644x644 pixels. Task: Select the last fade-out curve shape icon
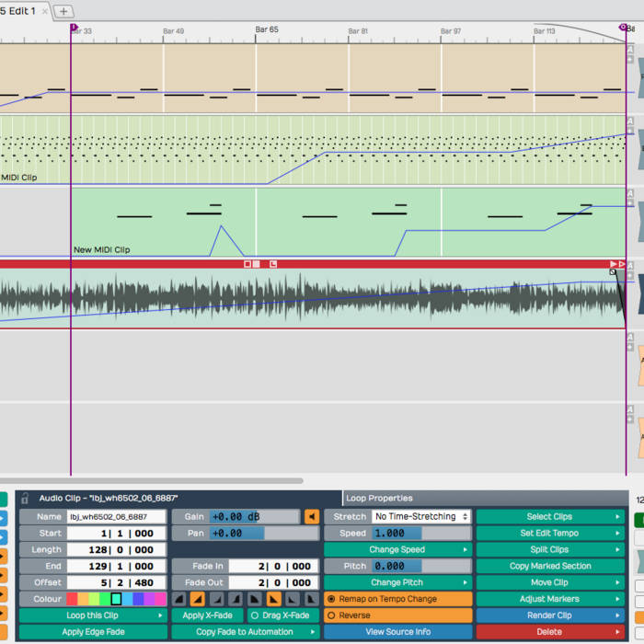(x=310, y=599)
